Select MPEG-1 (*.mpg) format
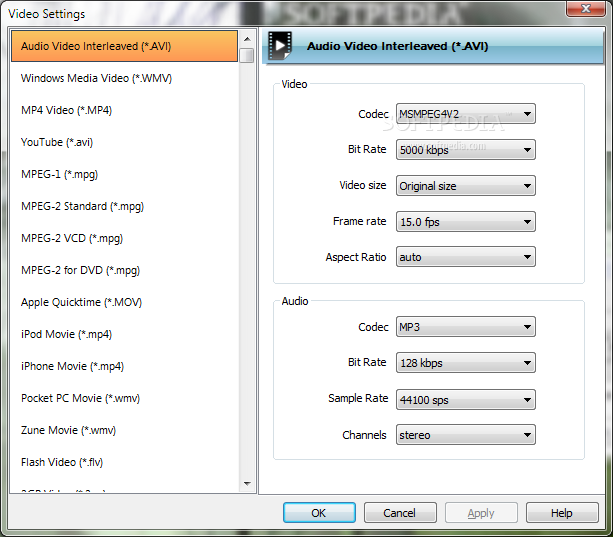This screenshot has height=537, width=613. coord(124,174)
